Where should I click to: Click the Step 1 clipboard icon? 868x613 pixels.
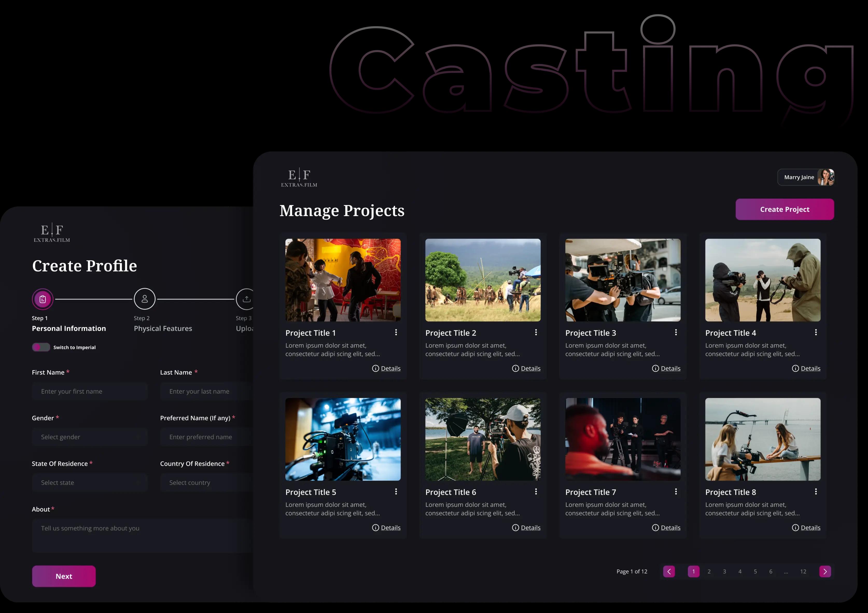pos(43,299)
